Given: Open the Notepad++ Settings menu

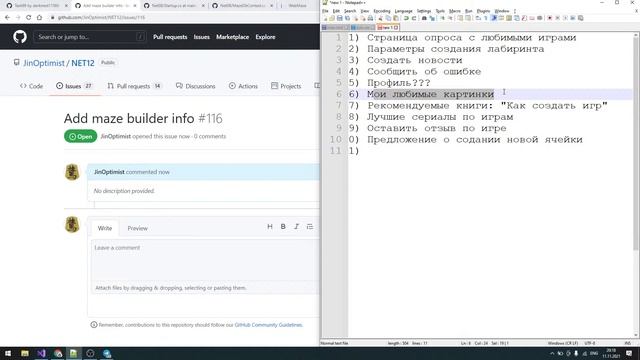Looking at the screenshot, I should point(424,11).
